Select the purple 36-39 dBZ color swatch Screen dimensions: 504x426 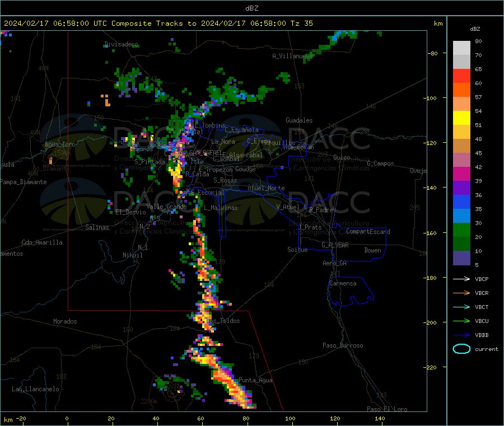(x=461, y=188)
